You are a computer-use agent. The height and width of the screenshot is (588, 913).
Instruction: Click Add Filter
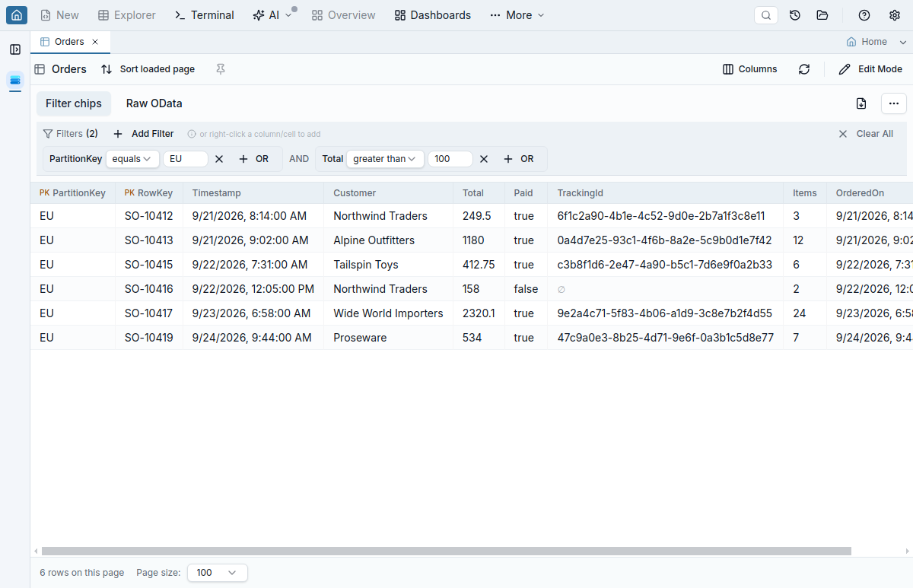(144, 134)
